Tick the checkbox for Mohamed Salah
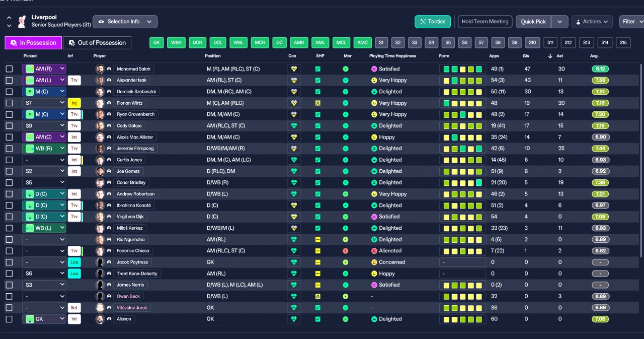 9,69
